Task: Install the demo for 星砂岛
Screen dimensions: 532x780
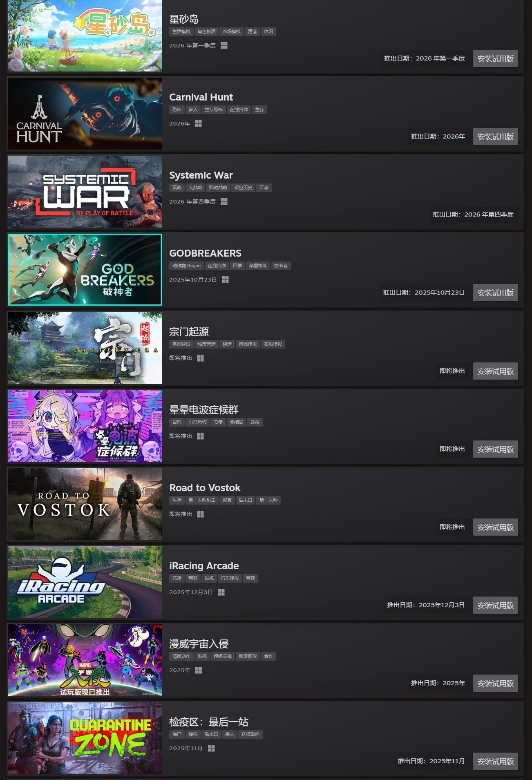Action: click(495, 58)
